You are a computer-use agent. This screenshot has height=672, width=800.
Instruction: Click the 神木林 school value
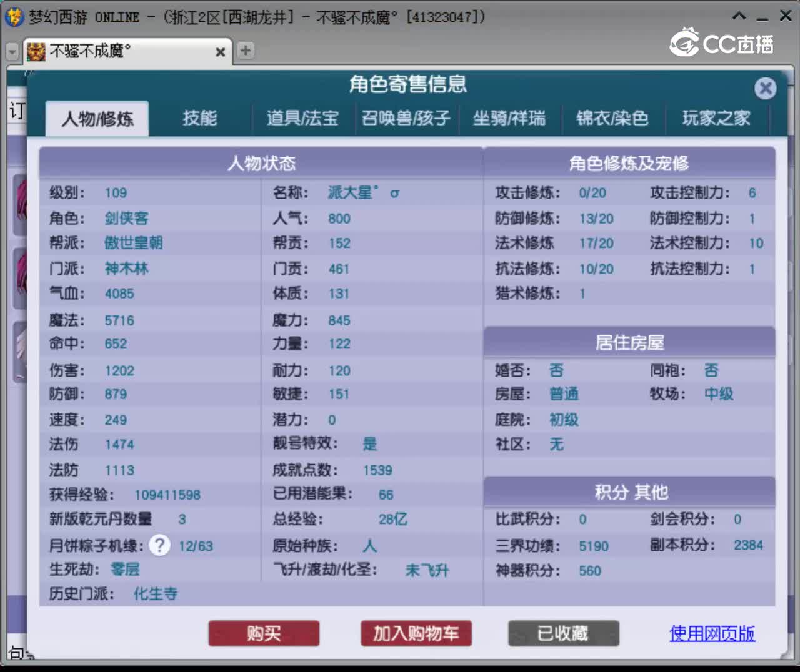point(127,269)
